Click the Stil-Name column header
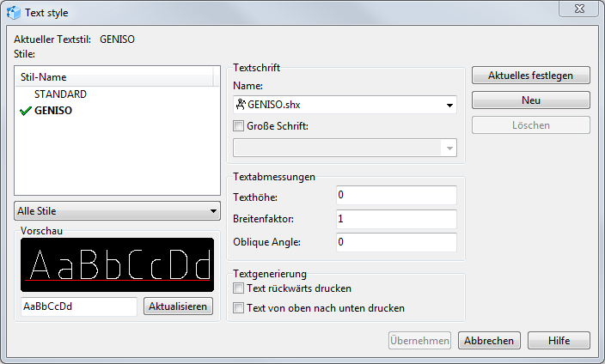This screenshot has height=364, width=605. [112, 77]
